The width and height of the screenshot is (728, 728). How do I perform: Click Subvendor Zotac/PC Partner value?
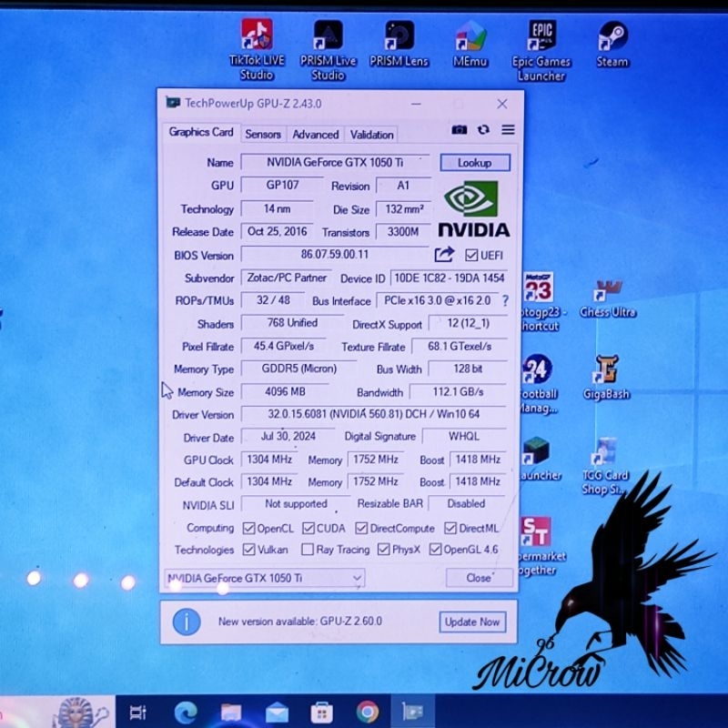287,278
